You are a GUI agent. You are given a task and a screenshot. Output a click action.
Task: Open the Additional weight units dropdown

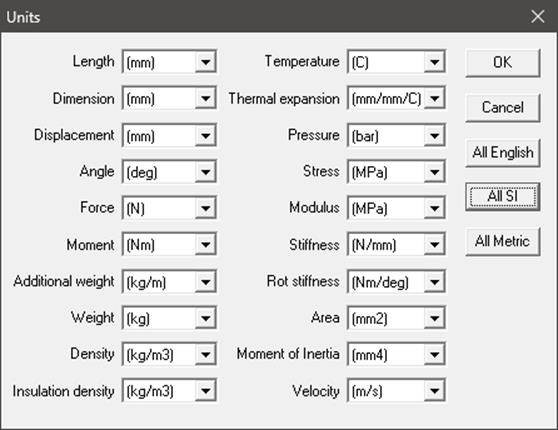169,282
